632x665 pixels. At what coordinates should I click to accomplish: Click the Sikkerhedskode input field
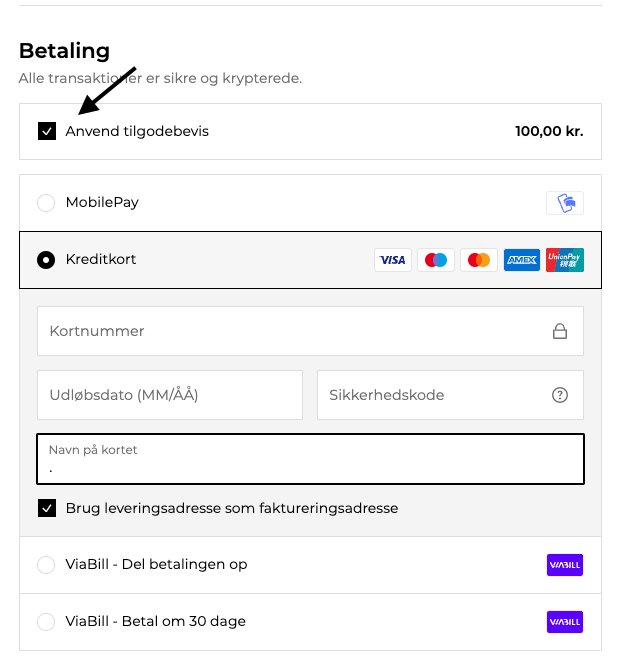click(435, 395)
